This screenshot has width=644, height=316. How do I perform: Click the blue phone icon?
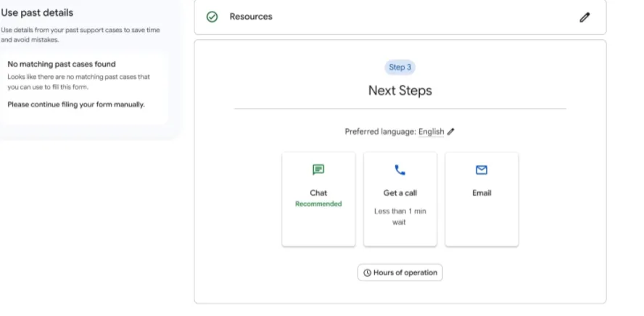400,170
